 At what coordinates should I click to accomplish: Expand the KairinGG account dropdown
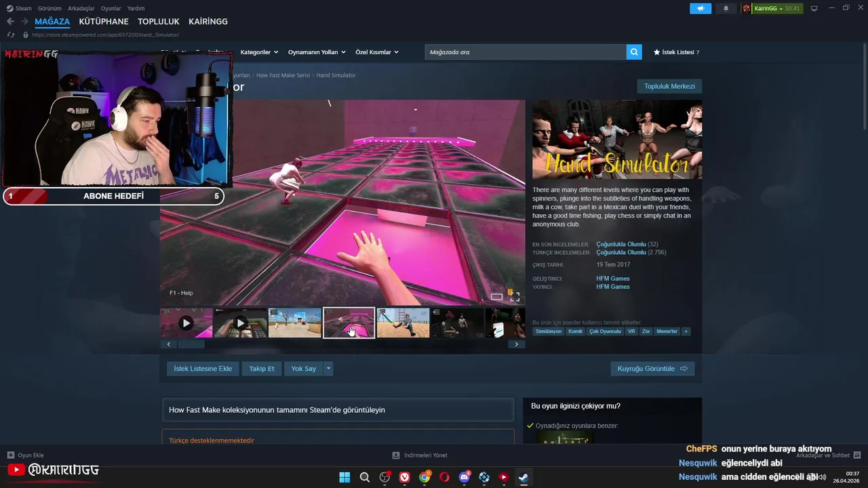[x=772, y=8]
